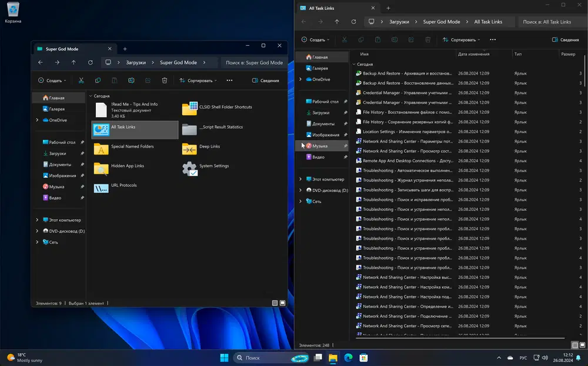Click the search field in All Task Links window

pyautogui.click(x=550, y=22)
